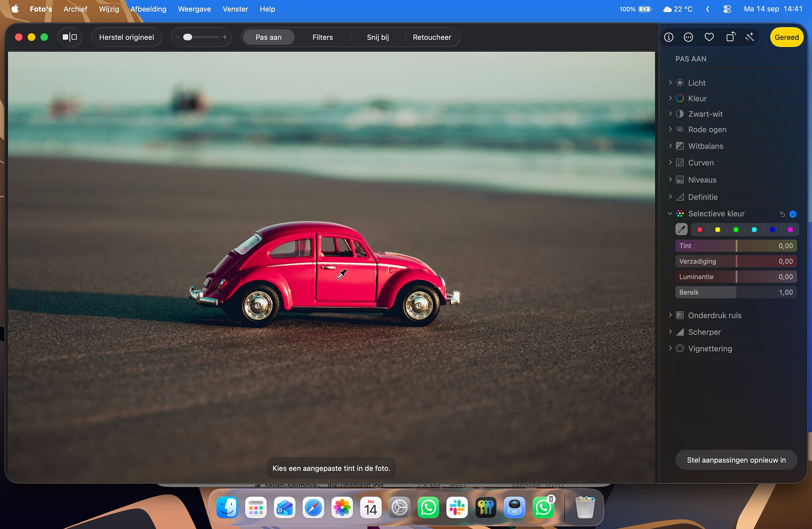Click the Kleur color ring icon
This screenshot has width=812, height=529.
click(680, 98)
